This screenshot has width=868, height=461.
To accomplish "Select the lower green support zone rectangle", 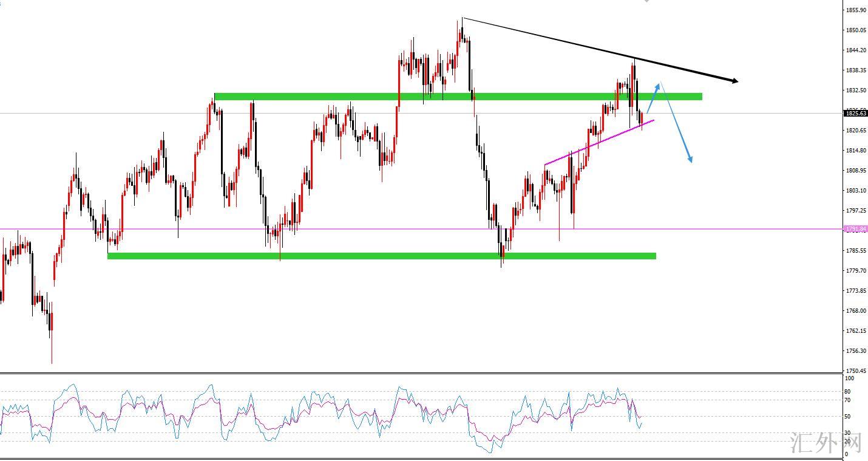I will (x=382, y=256).
